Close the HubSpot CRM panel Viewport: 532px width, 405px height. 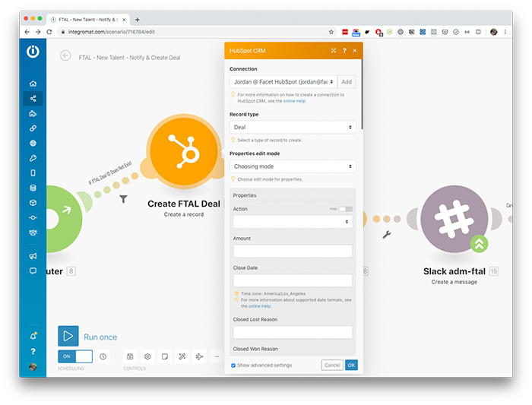tap(355, 51)
